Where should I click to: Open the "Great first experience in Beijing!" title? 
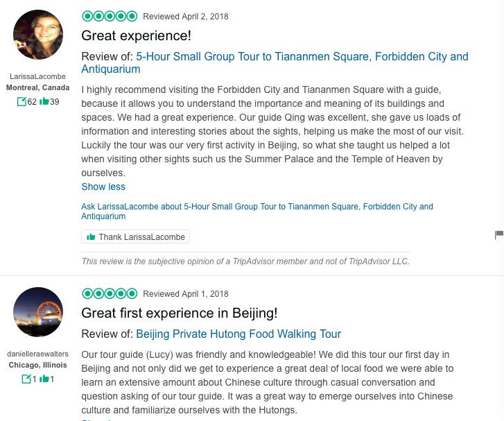[179, 313]
